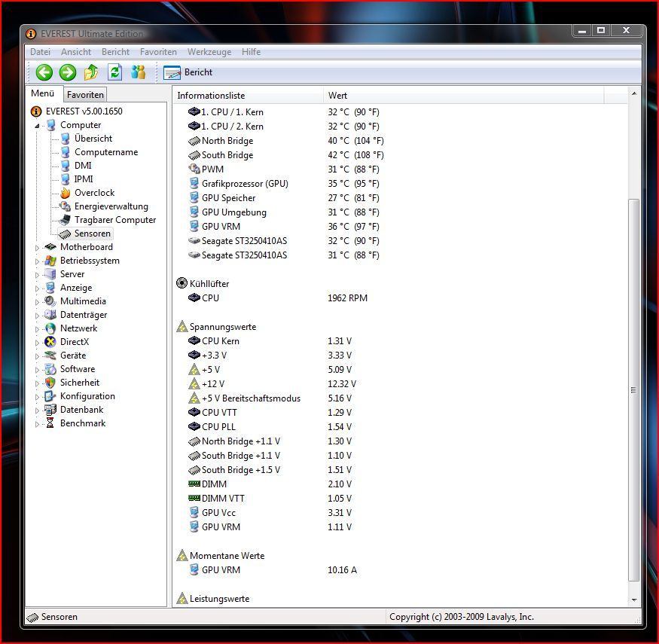Select the IPMI tree icon
Screen dimensions: 659x644
tap(65, 179)
